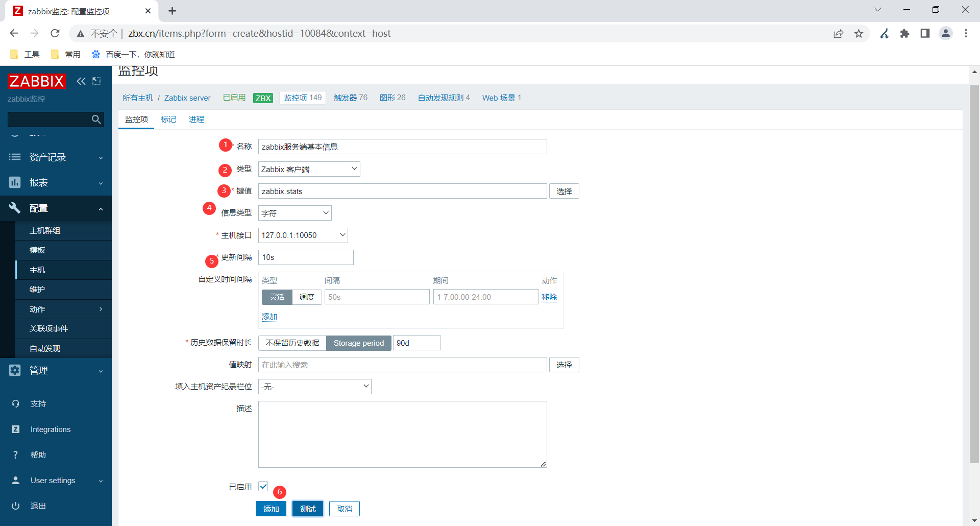
Task: Open 主机群组 in the sidebar
Action: point(64,231)
